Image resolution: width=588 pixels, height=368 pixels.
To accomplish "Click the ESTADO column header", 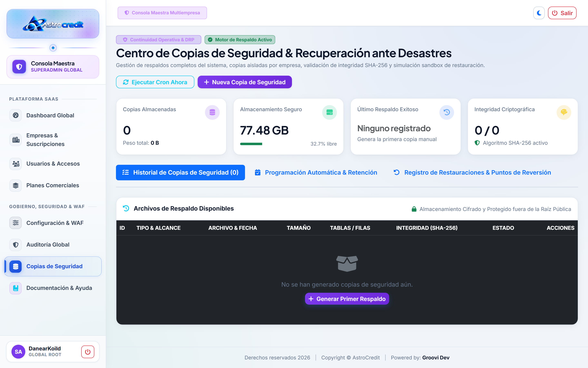I will (x=503, y=228).
